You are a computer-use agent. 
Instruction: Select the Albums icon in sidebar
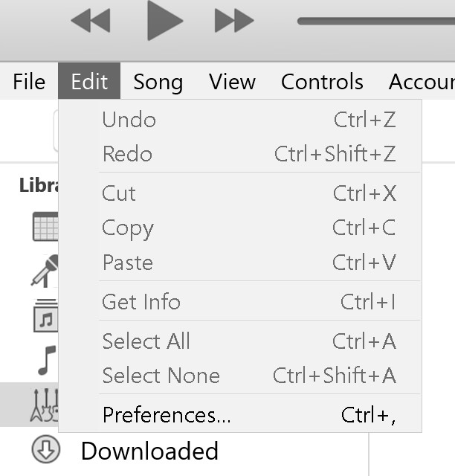click(46, 315)
